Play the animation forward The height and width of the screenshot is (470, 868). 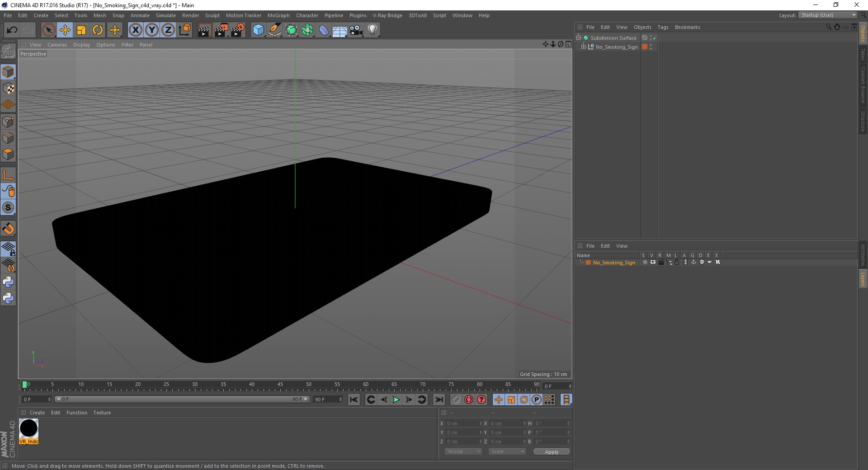pyautogui.click(x=396, y=399)
